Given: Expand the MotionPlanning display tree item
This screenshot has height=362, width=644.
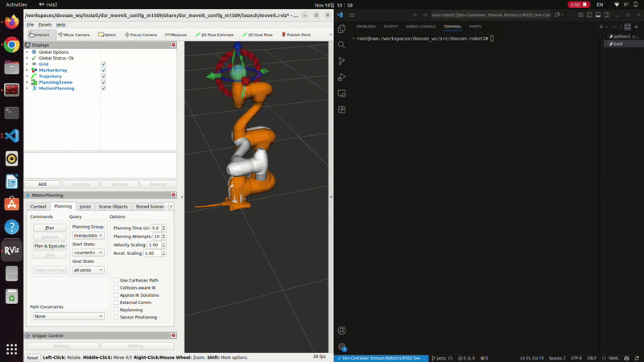Looking at the screenshot, I should point(27,88).
